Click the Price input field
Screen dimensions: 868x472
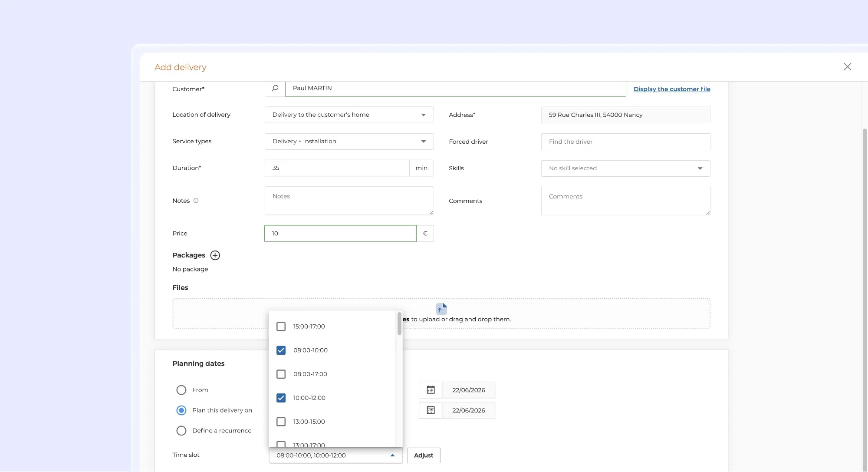click(x=340, y=234)
